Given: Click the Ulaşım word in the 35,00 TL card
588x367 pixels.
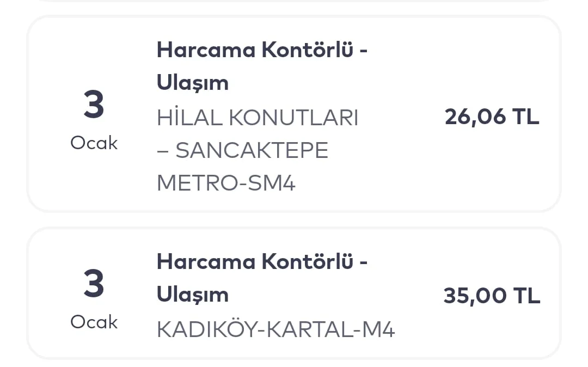Looking at the screenshot, I should click(192, 295).
